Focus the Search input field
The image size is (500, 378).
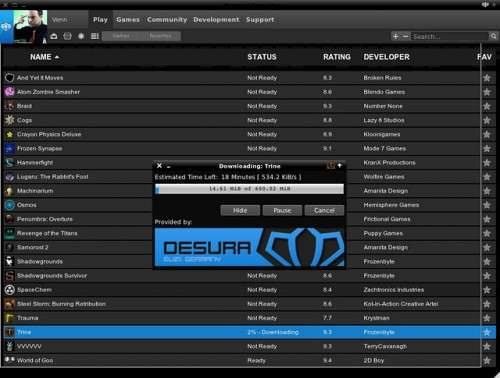point(450,36)
